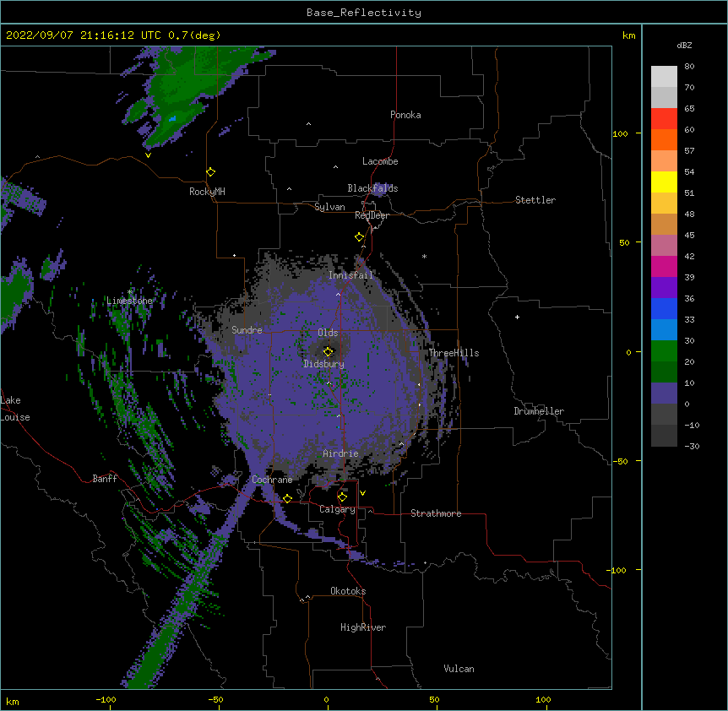Click the HighRiver label
The image size is (728, 711).
pos(363,627)
